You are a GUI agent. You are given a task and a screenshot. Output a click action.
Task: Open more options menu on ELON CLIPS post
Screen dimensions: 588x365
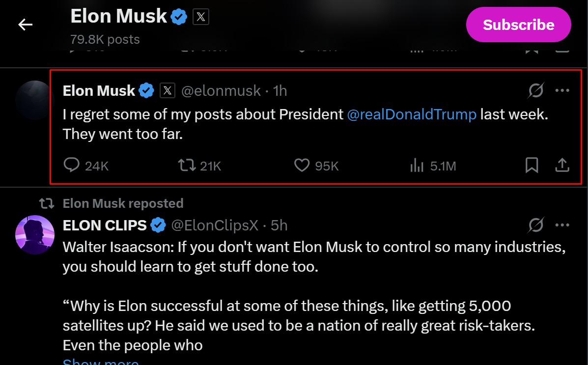562,225
